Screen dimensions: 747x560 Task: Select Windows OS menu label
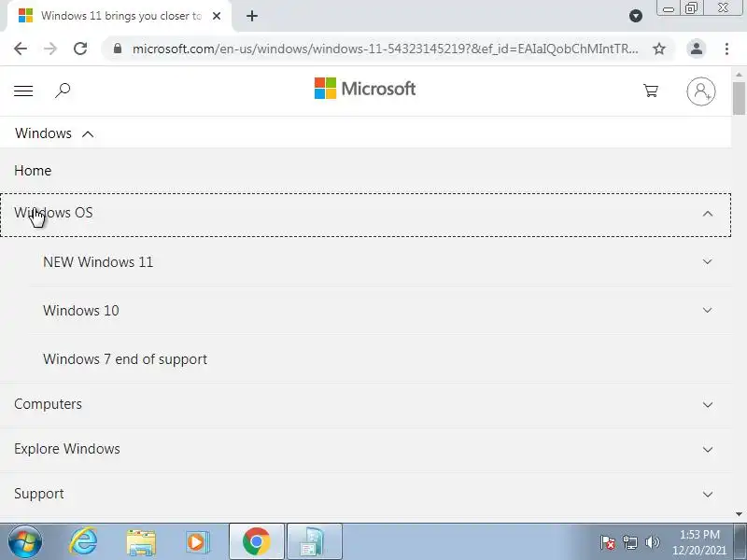pos(53,213)
